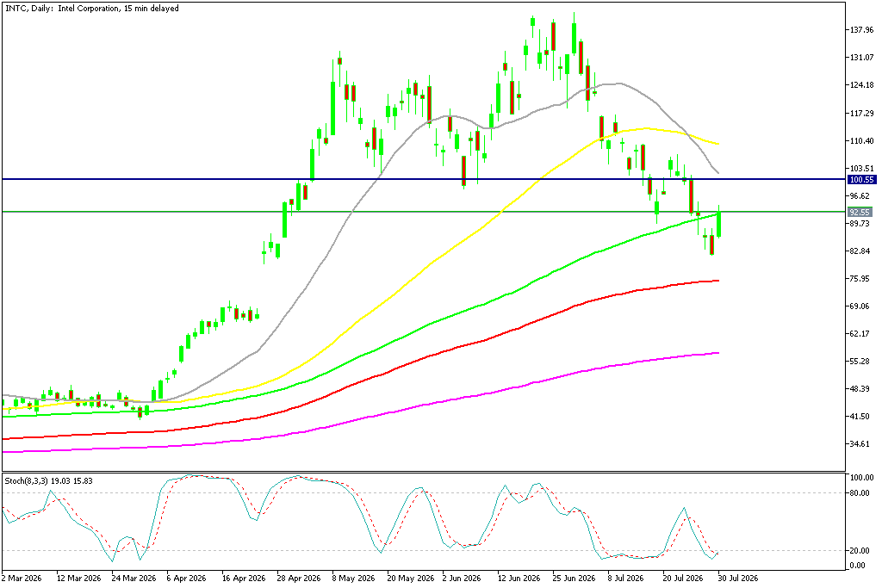Click the '20 Jul 2026' date label
882x588 pixels.
(683, 579)
